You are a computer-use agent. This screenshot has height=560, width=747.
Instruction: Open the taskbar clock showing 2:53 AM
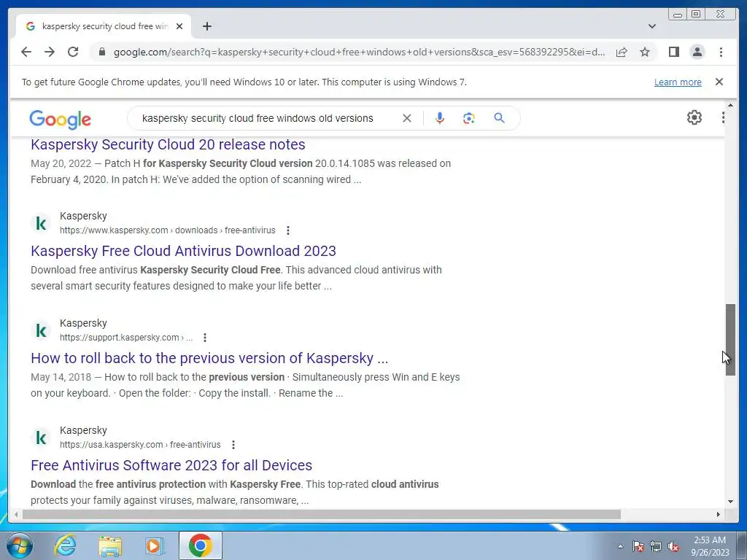click(x=710, y=546)
